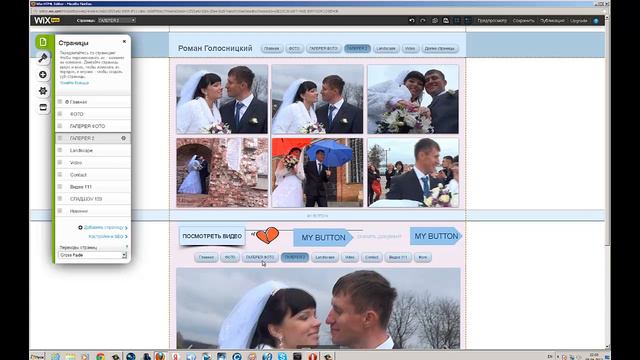Open Google Chrome from the taskbar
The image size is (640, 360).
pos(100,356)
